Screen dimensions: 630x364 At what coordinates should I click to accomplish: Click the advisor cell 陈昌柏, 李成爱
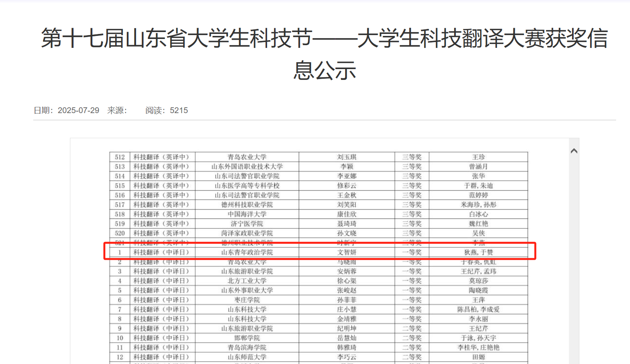coord(478,310)
